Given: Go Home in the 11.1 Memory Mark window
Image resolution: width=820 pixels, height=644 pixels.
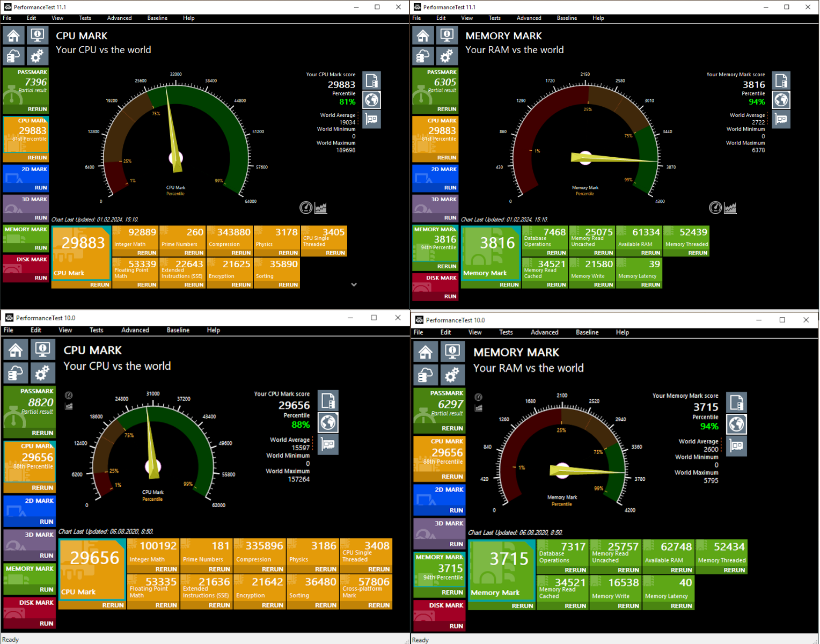Looking at the screenshot, I should [423, 35].
